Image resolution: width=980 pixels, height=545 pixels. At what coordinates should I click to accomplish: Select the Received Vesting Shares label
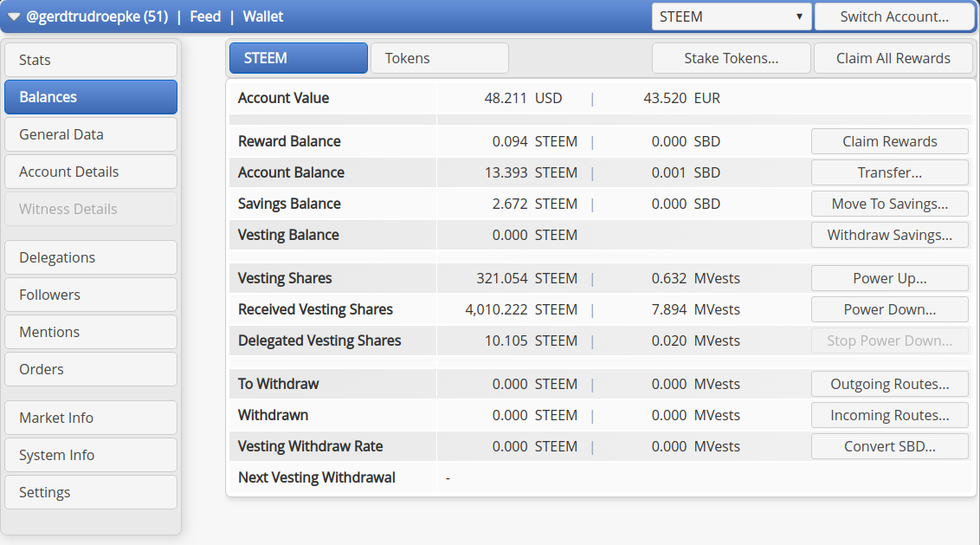pos(316,309)
